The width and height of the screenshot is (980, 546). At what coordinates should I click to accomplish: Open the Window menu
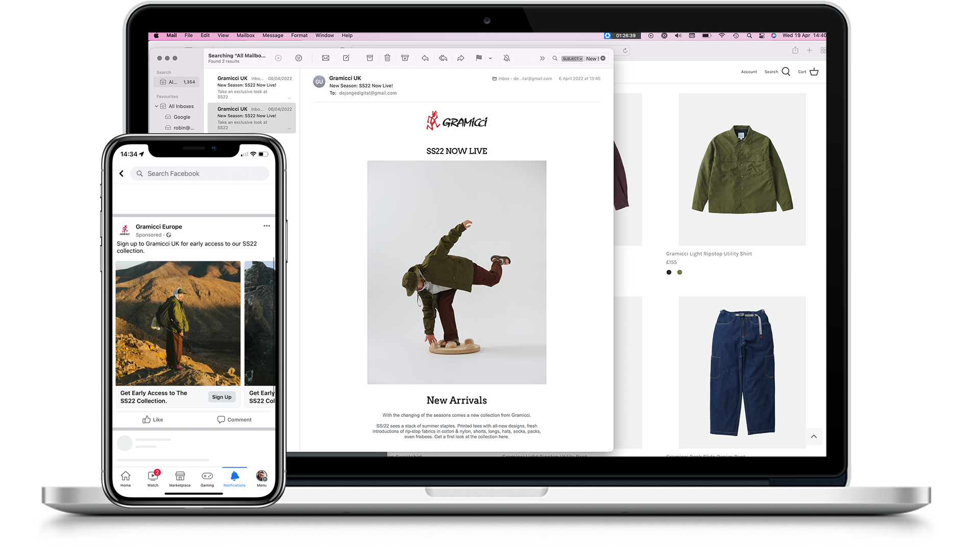324,36
